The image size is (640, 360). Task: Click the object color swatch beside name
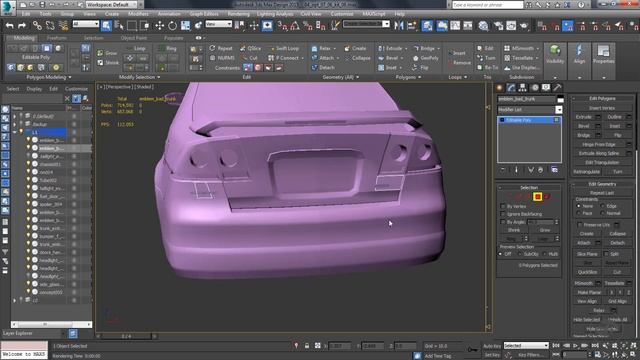pos(560,99)
